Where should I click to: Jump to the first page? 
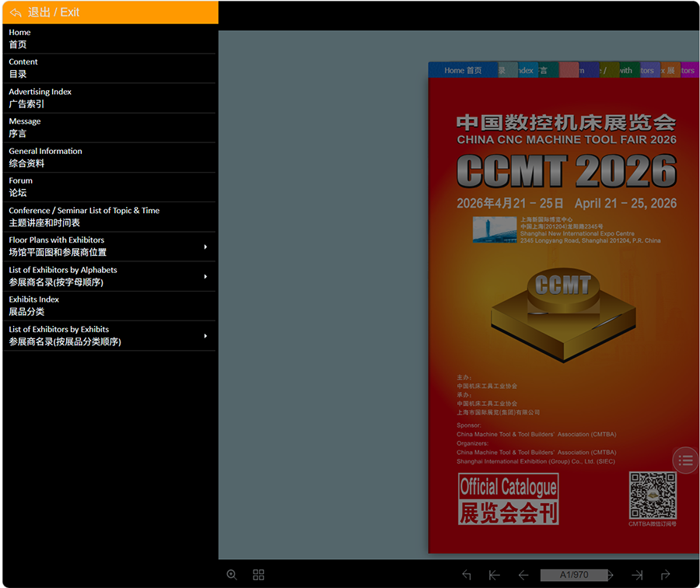[494, 575]
